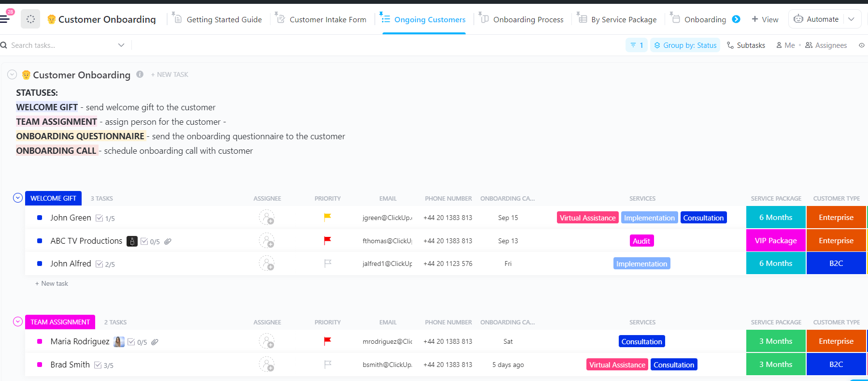Screen dimensions: 868x381
Task: Click John Green's blue status square
Action: tap(40, 218)
